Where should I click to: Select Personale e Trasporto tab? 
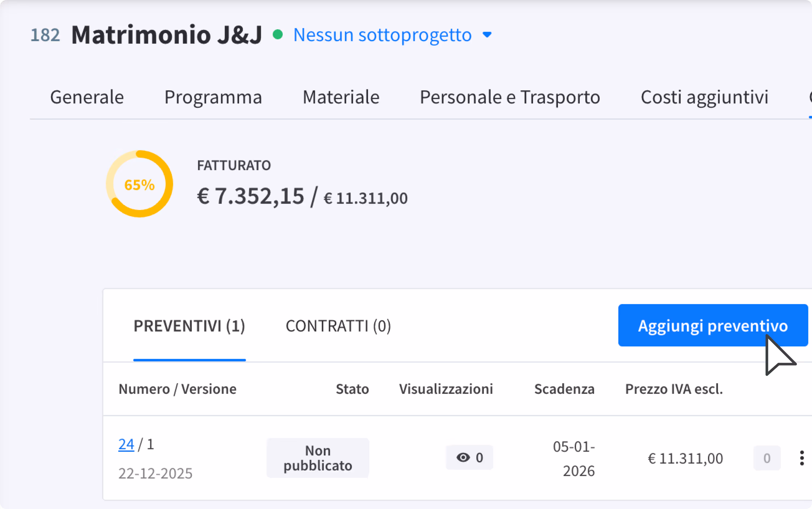[510, 97]
